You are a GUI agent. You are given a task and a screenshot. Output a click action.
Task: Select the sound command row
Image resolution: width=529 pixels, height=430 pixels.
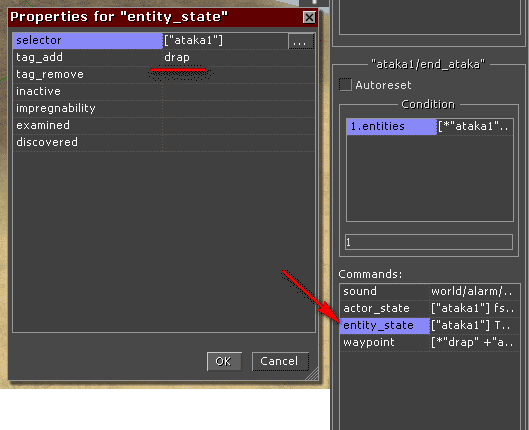[x=429, y=291]
